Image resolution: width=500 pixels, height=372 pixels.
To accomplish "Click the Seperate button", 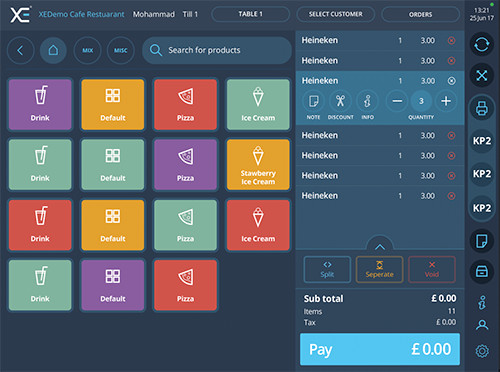I will pyautogui.click(x=380, y=269).
